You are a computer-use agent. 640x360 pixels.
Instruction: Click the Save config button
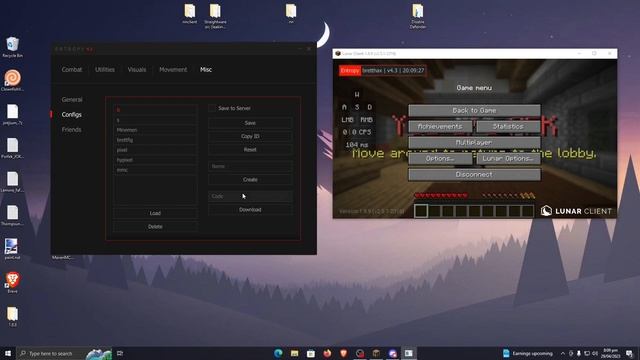pos(250,123)
